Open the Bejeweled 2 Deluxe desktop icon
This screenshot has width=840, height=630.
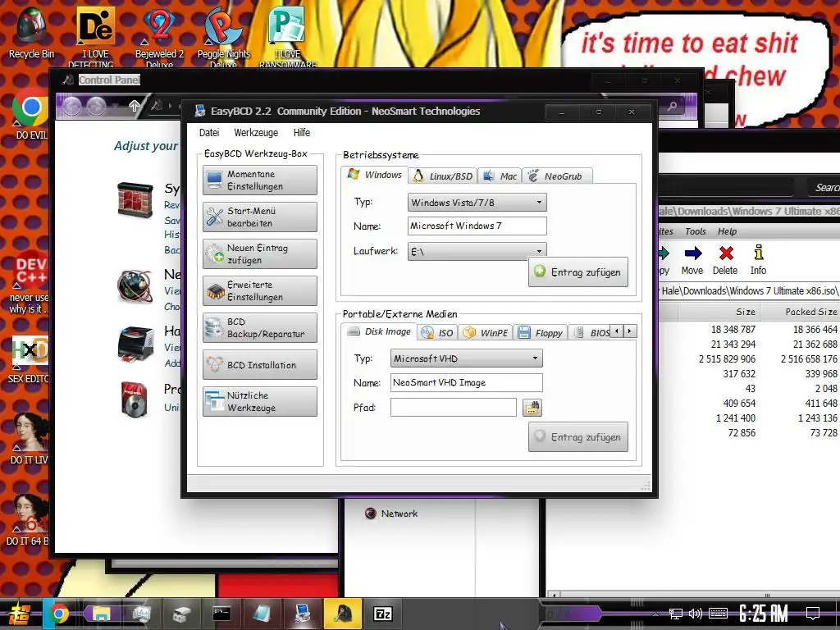point(159,38)
